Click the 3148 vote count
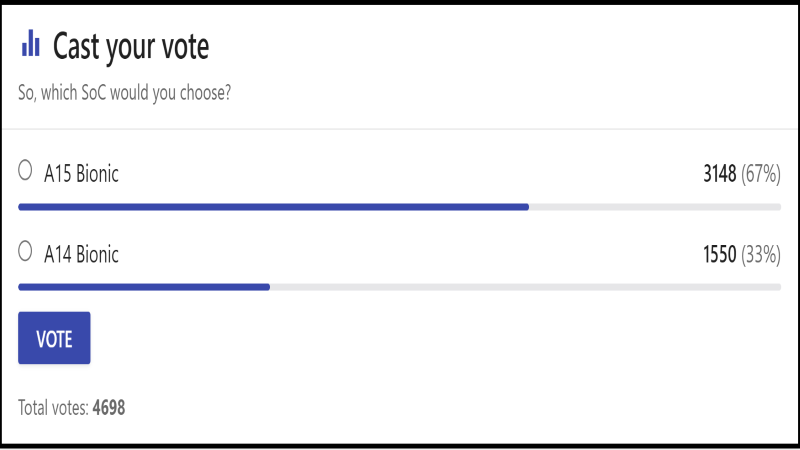 pyautogui.click(x=719, y=174)
